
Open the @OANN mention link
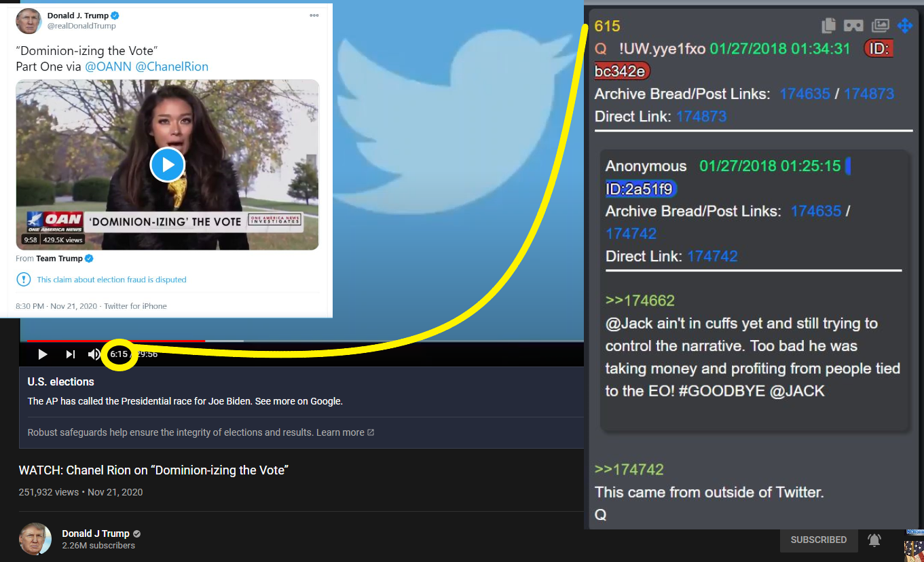pos(108,67)
